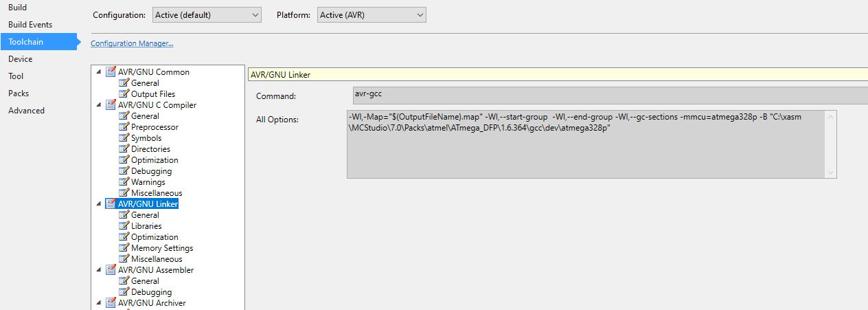Viewport: 868px width, 310px height.
Task: Click the AVR/GNU Linker node icon
Action: coord(111,204)
